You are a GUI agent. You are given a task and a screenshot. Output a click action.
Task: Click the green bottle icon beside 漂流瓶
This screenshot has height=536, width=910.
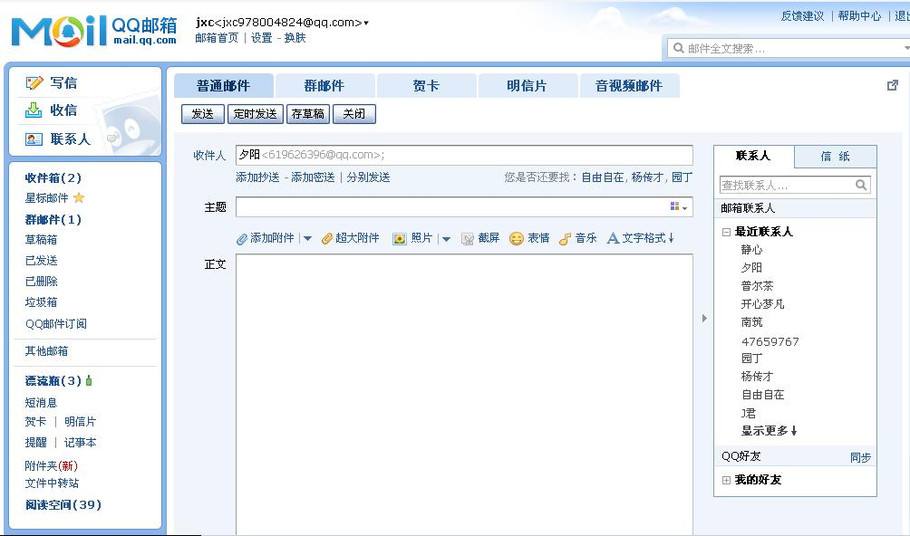click(x=89, y=381)
